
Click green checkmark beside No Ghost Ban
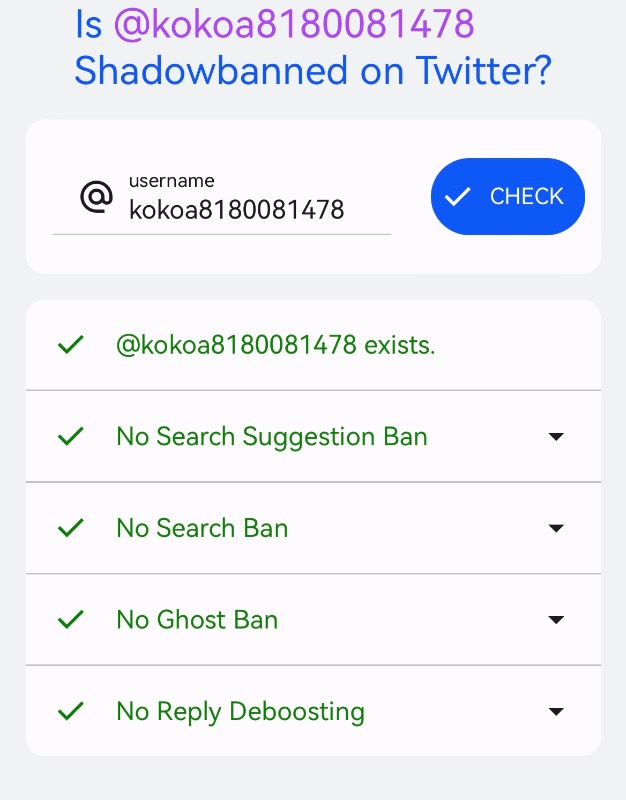point(71,619)
